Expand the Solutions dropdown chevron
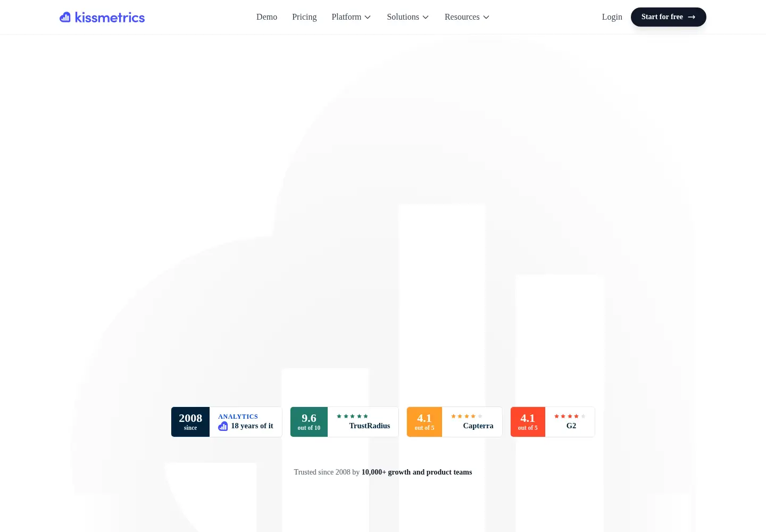The width and height of the screenshot is (766, 532). [x=426, y=18]
